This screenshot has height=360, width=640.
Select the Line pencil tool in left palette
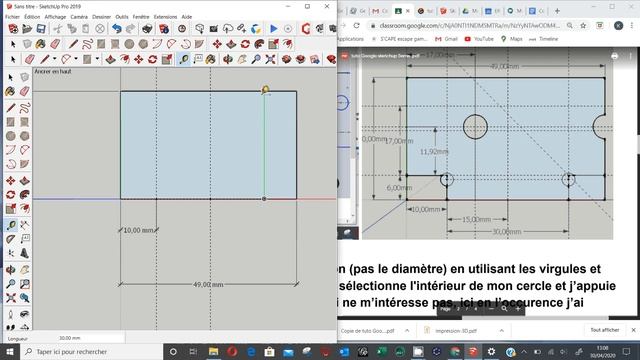(x=11, y=108)
